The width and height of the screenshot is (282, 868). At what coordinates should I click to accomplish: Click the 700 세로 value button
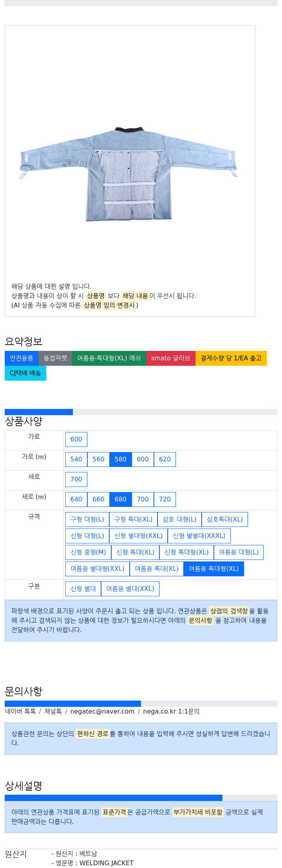[76, 479]
